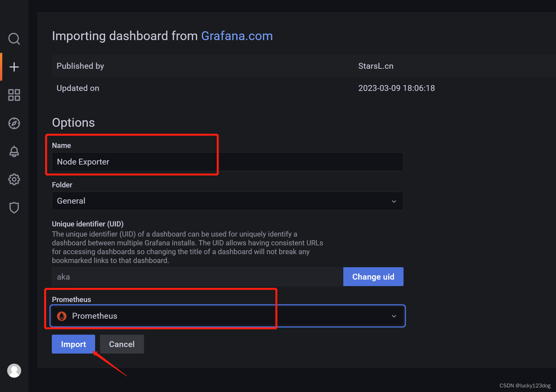Select the StarsL.cn publisher text
The width and height of the screenshot is (556, 392).
[x=376, y=66]
